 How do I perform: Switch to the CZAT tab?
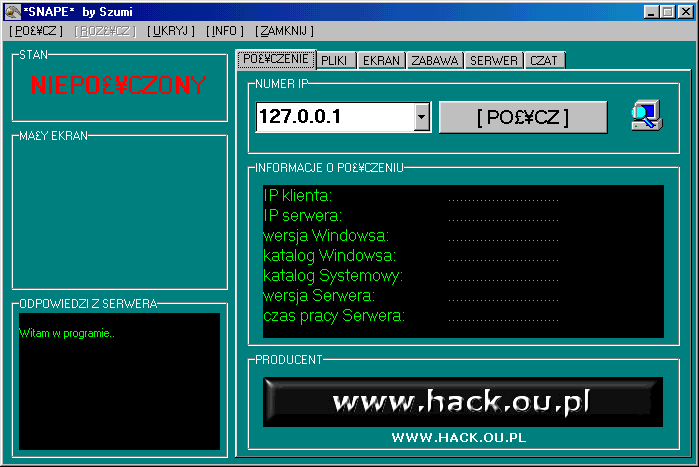coord(545,61)
